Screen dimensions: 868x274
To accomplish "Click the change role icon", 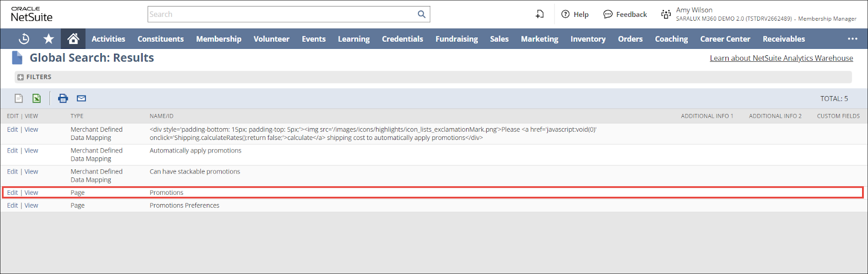I will point(666,15).
